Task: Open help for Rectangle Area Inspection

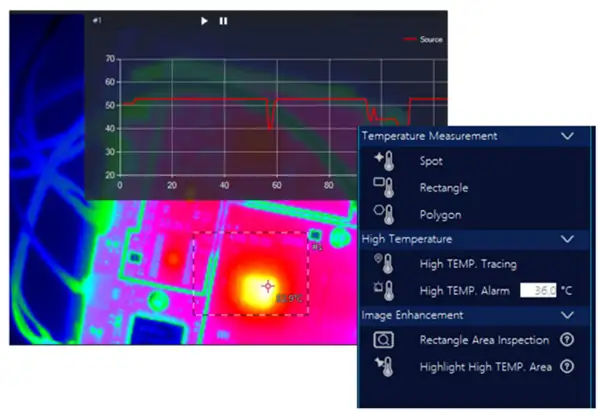Action: [x=567, y=339]
